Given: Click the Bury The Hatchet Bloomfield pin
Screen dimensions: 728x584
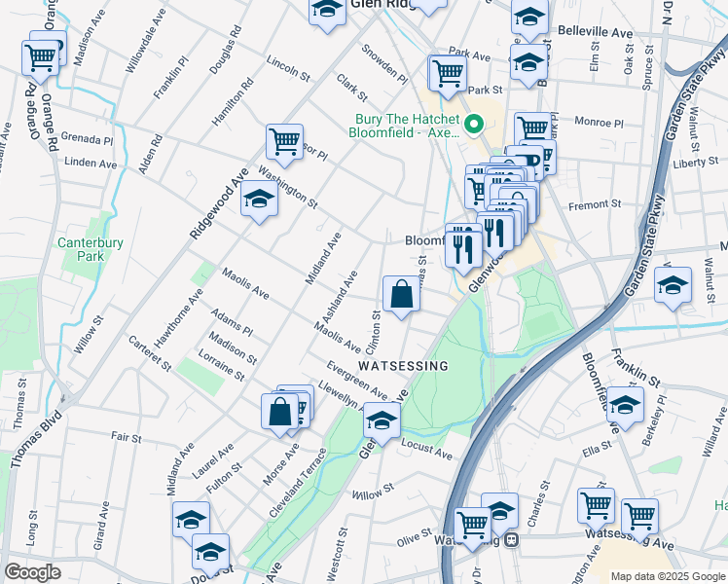Looking at the screenshot, I should pyautogui.click(x=473, y=125).
